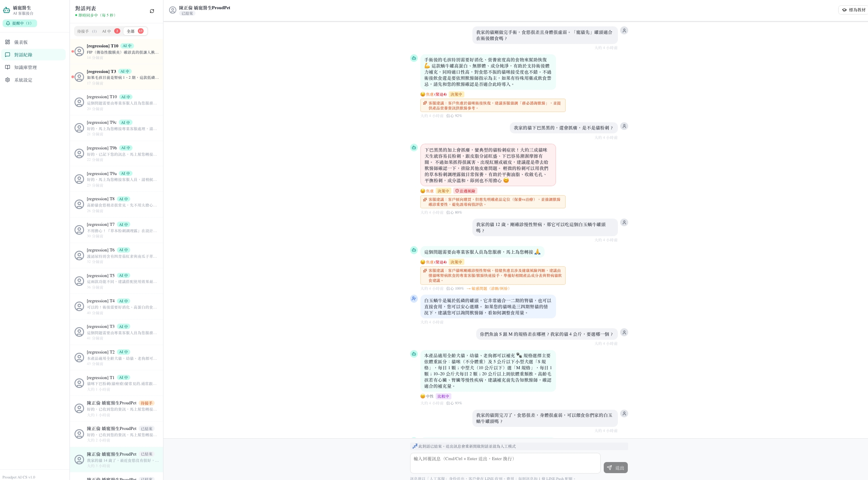The image size is (868, 480).
Task: Open the [regression] T7 conversation
Action: pyautogui.click(x=116, y=230)
